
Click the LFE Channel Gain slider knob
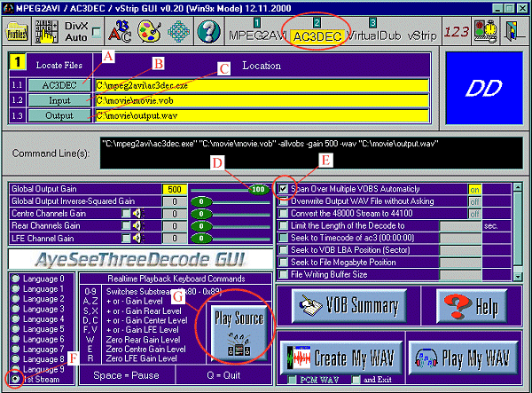coord(201,239)
